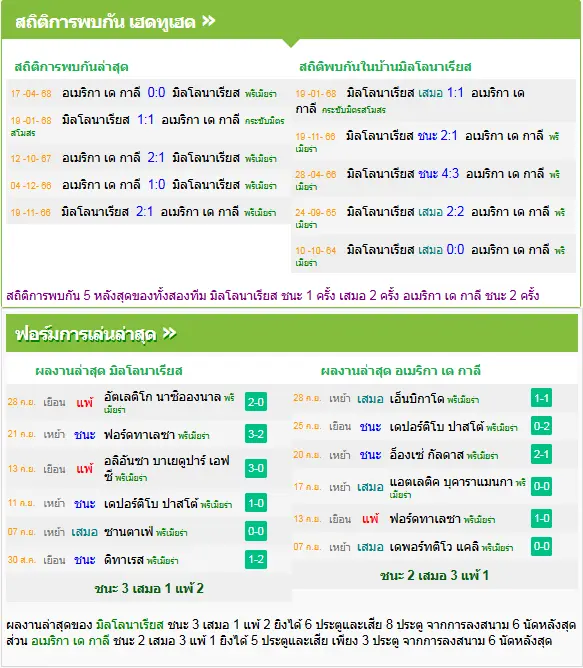The height and width of the screenshot is (668, 583).
Task: Click the 0-0 score badge for เดพอร์ทติโว แคลิ
Action: tap(541, 547)
